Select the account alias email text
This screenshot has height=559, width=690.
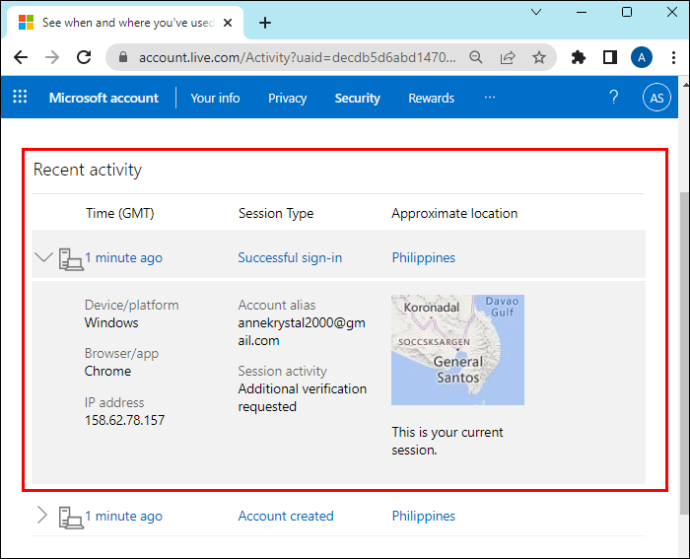point(302,331)
